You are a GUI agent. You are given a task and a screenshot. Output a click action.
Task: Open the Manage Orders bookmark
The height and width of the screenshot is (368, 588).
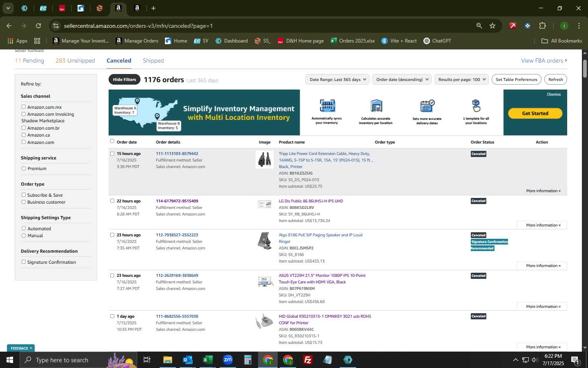[137, 41]
